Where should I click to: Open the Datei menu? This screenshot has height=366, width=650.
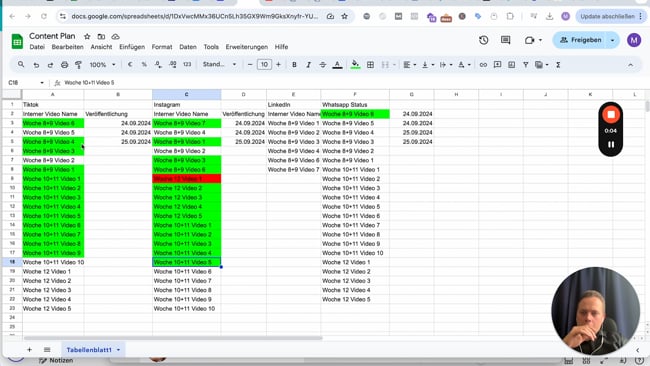[37, 47]
